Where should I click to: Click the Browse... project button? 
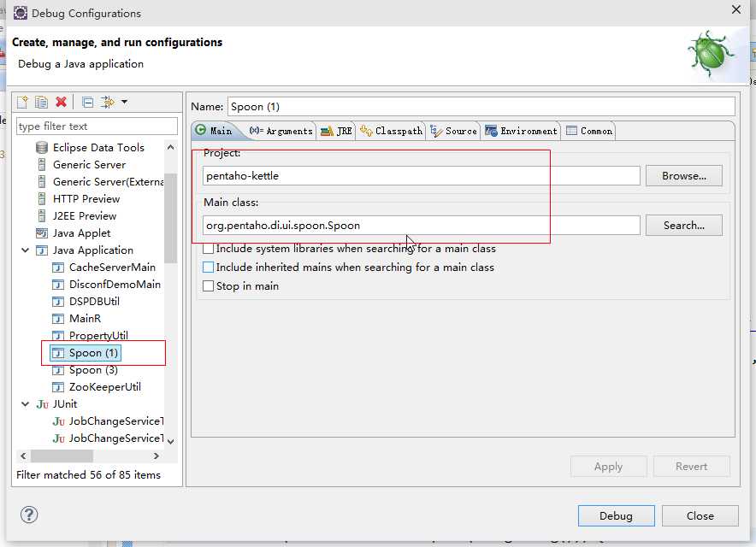683,176
